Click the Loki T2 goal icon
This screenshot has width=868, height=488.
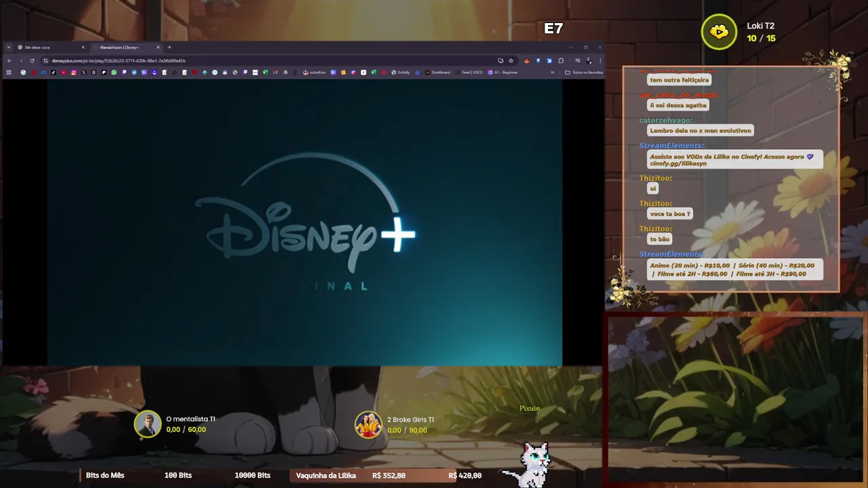point(719,32)
